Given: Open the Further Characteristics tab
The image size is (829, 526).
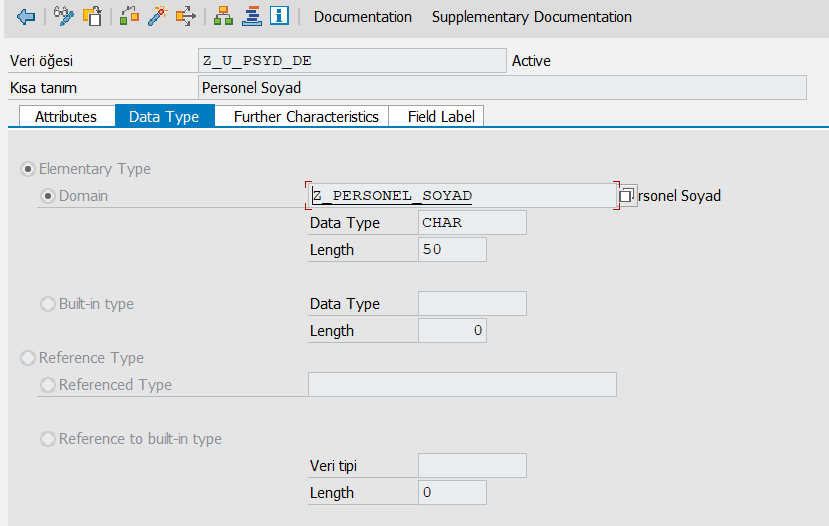Looking at the screenshot, I should (306, 116).
